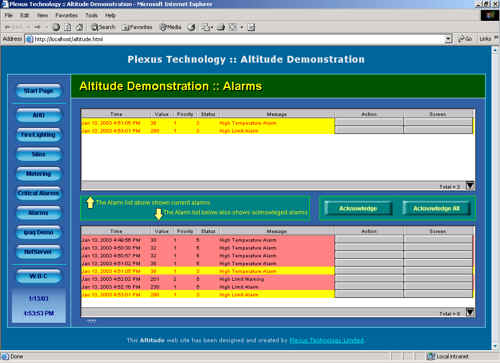Open the Search toolbar button
This screenshot has height=363, width=500.
coord(103,27)
